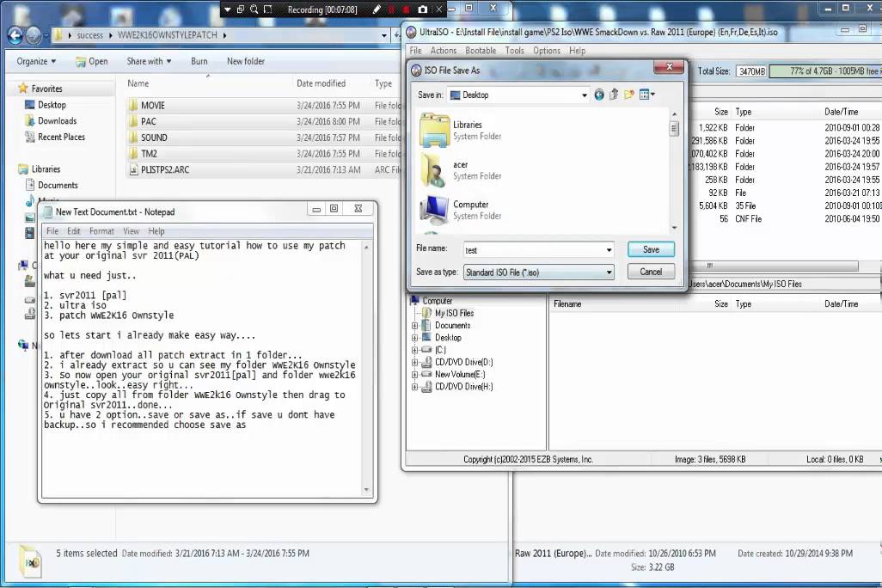Click Explorer back navigation arrow
882x588 pixels.
pyautogui.click(x=15, y=35)
